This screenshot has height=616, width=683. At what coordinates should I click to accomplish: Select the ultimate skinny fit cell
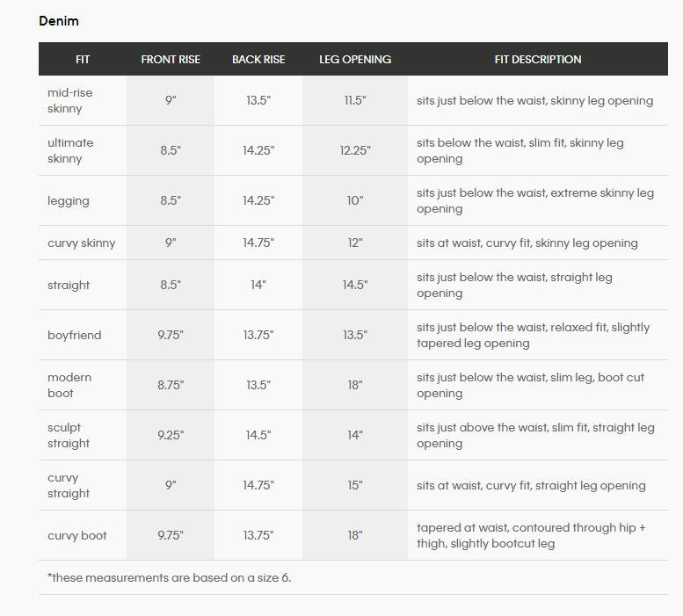pyautogui.click(x=70, y=150)
